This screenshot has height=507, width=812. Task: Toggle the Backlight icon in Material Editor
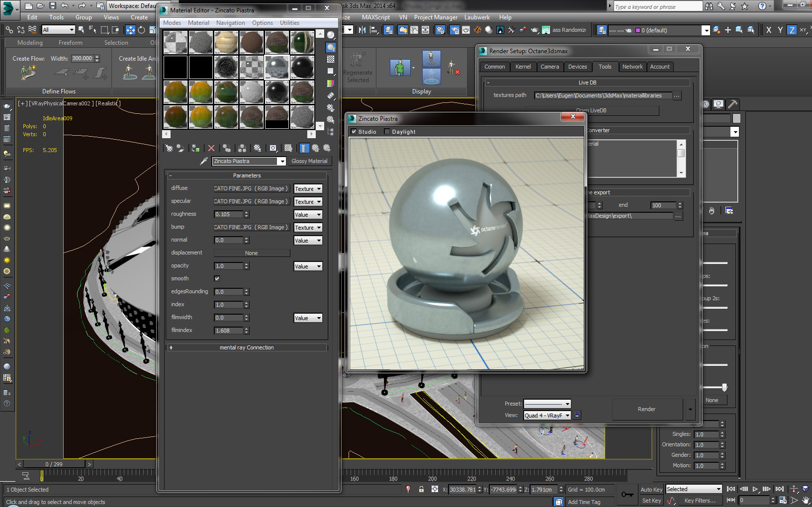click(331, 48)
